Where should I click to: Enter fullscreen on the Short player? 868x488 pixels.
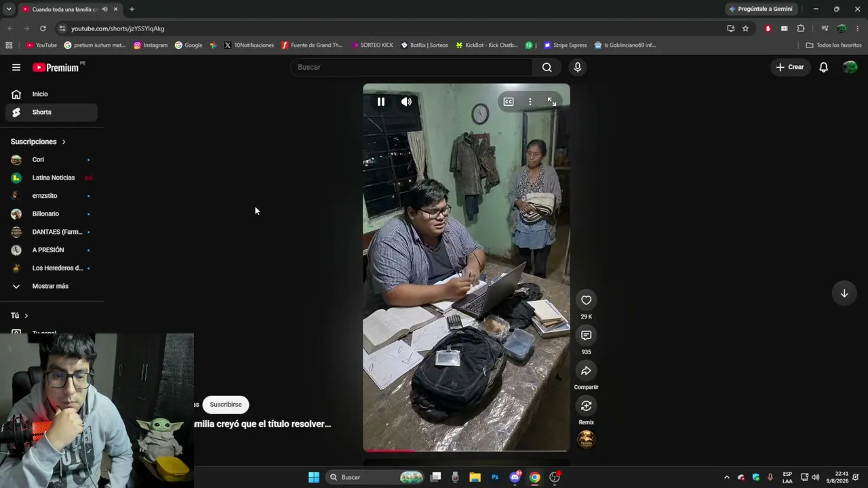point(552,102)
